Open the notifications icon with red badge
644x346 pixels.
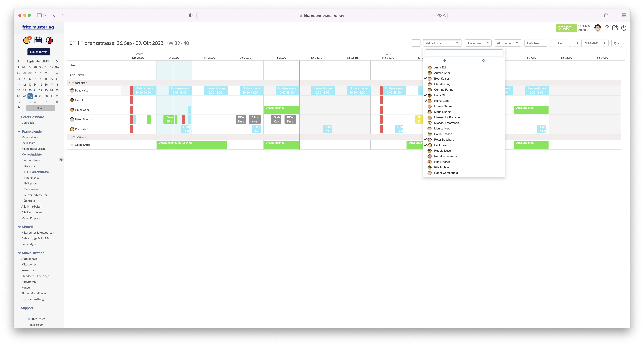[27, 40]
